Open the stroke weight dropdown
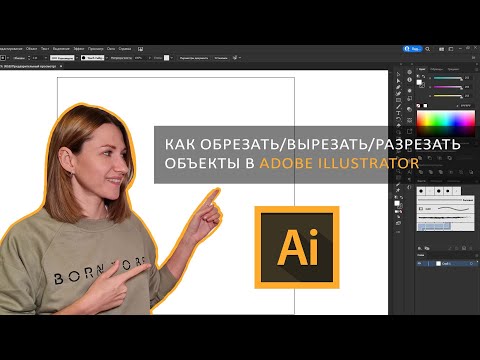The image size is (480, 360). (46, 58)
